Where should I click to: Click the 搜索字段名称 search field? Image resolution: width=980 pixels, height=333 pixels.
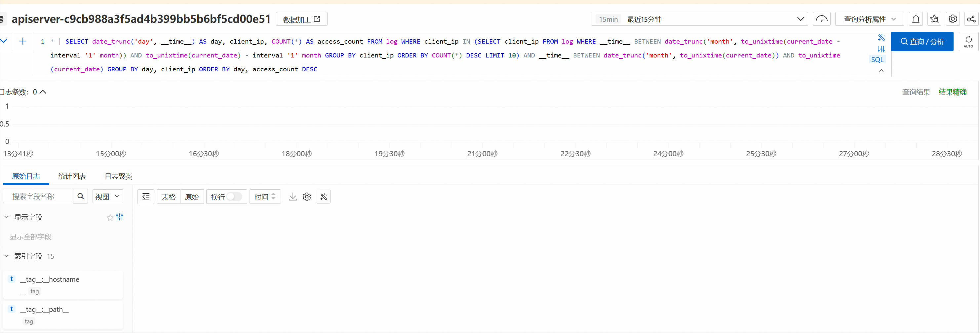(x=38, y=196)
